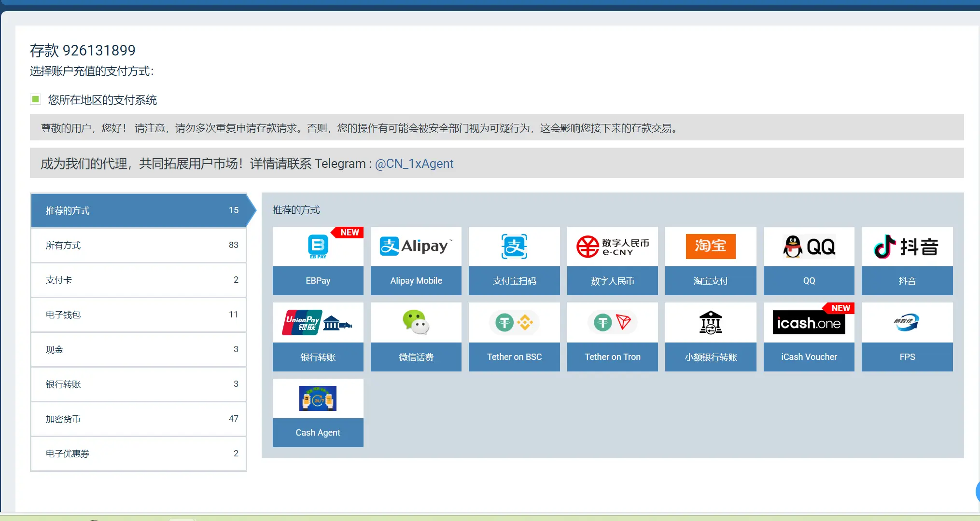
Task: Open the 电子钱包 e-wallet category
Action: click(x=139, y=315)
